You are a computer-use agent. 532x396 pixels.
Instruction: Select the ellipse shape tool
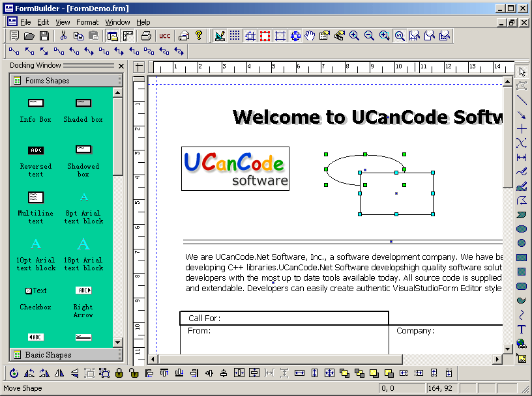(x=522, y=229)
